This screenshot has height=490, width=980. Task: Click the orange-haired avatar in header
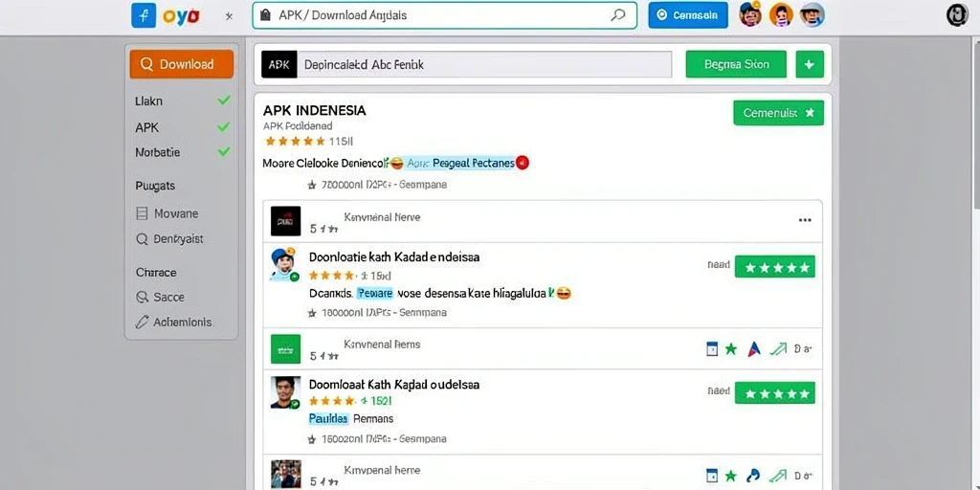[x=781, y=14]
